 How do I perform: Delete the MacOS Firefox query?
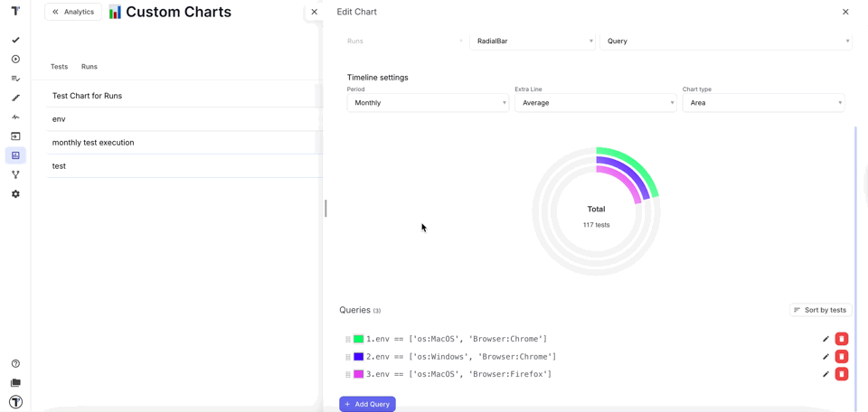(842, 374)
